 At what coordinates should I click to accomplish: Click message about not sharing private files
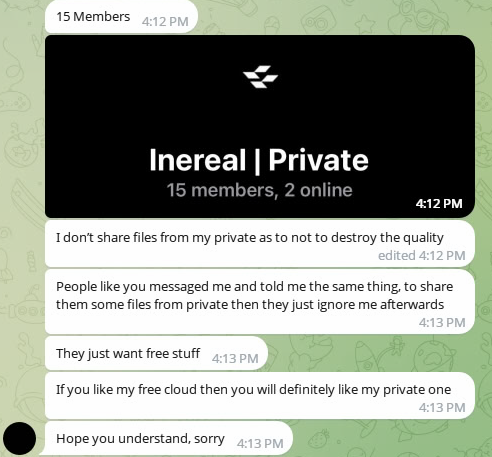[260, 244]
